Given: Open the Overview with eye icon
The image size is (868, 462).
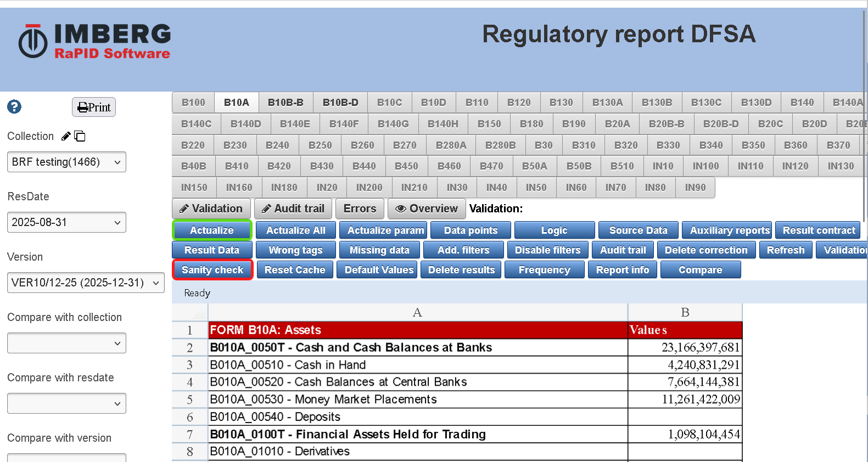Looking at the screenshot, I should pos(427,209).
